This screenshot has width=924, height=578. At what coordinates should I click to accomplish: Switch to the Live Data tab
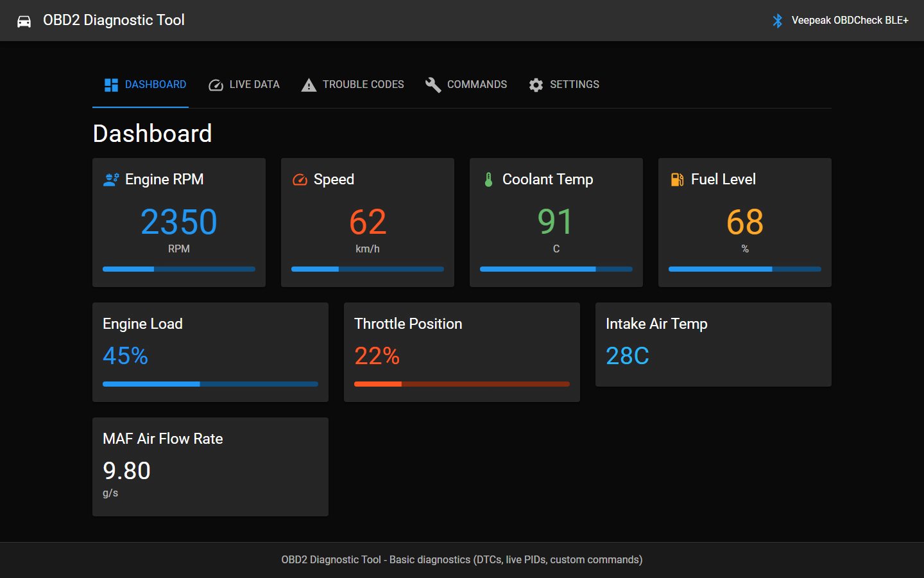point(244,85)
